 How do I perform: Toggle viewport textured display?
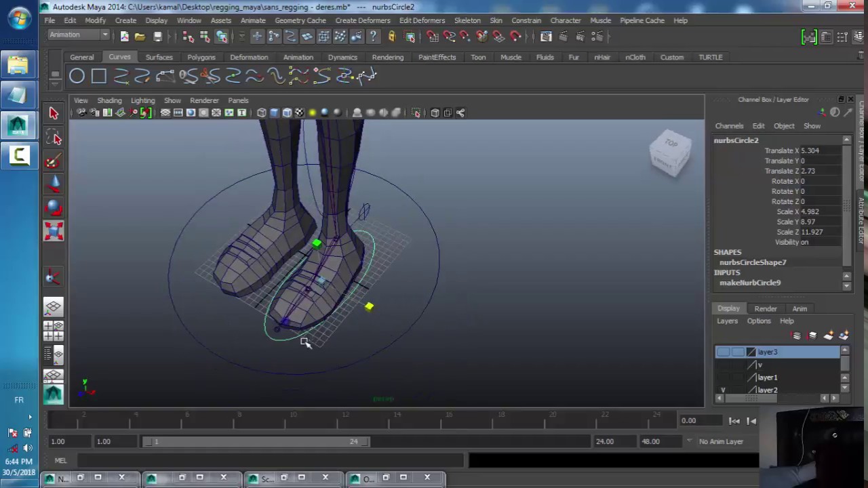click(x=300, y=113)
